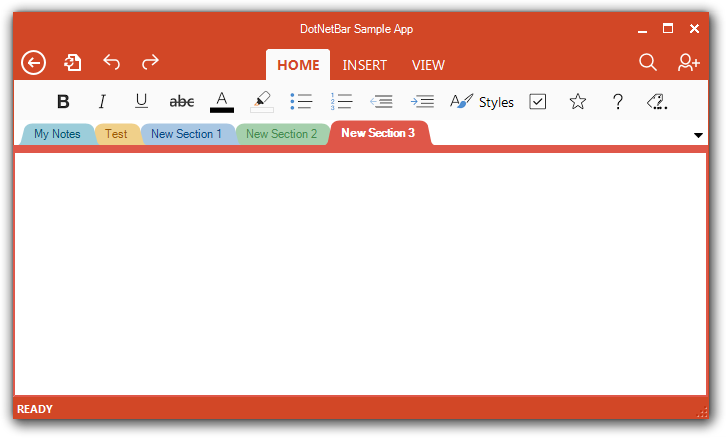Insert a numbered list

(x=341, y=101)
